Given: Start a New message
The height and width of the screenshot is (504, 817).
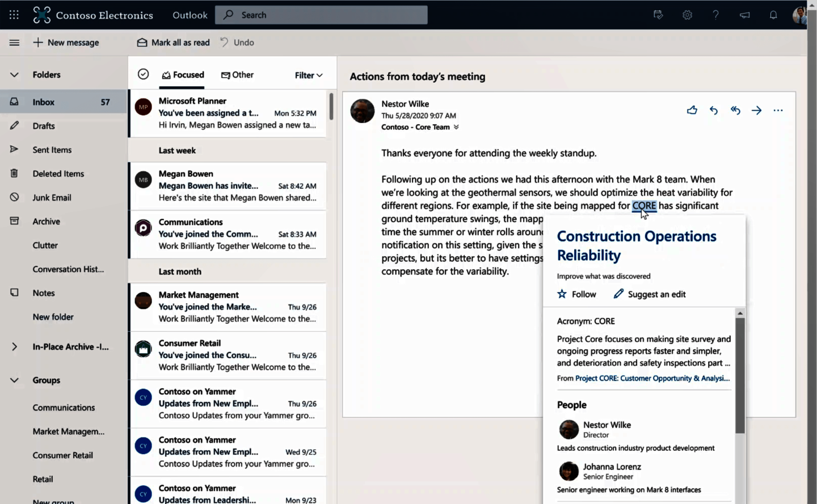Looking at the screenshot, I should 66,43.
